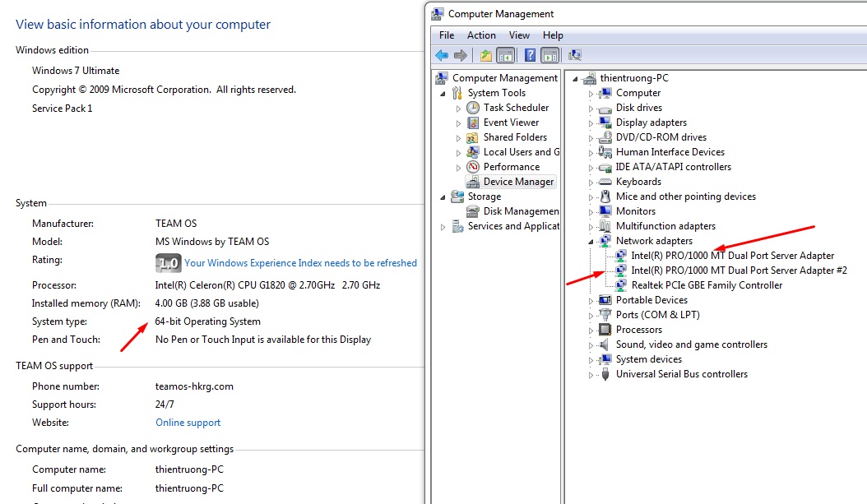The width and height of the screenshot is (867, 504).
Task: Expand the Multifunction adapters node
Action: (x=591, y=227)
